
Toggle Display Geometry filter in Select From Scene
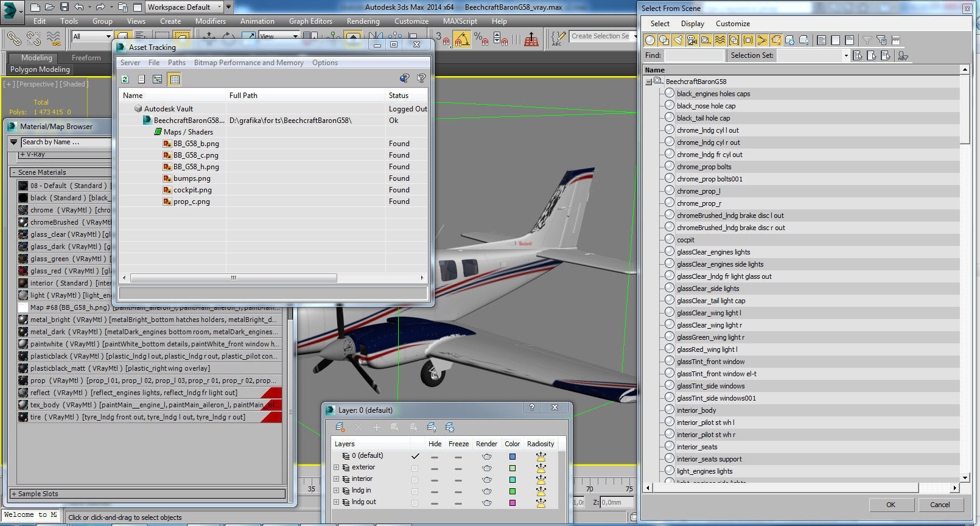pyautogui.click(x=650, y=40)
